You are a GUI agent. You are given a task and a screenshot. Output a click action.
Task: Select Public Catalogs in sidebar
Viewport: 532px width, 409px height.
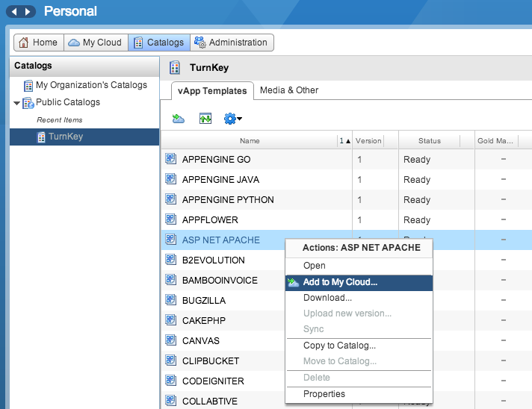68,102
